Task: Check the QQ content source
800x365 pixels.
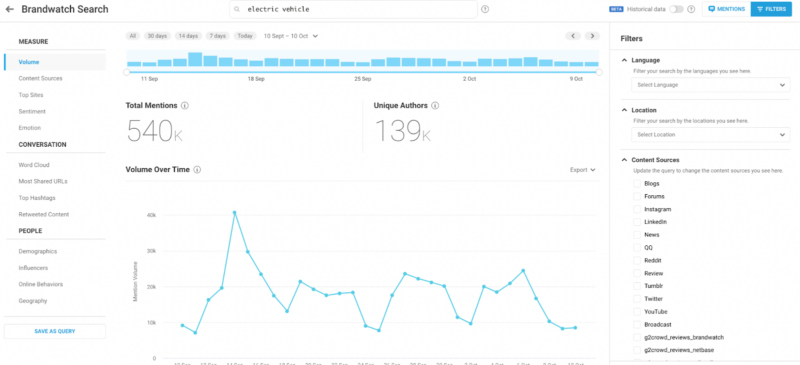Action: coord(637,247)
